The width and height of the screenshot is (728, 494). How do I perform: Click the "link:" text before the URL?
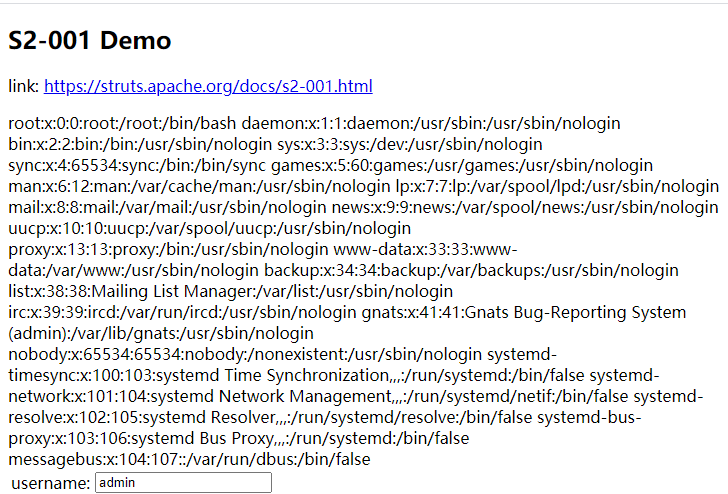23,87
